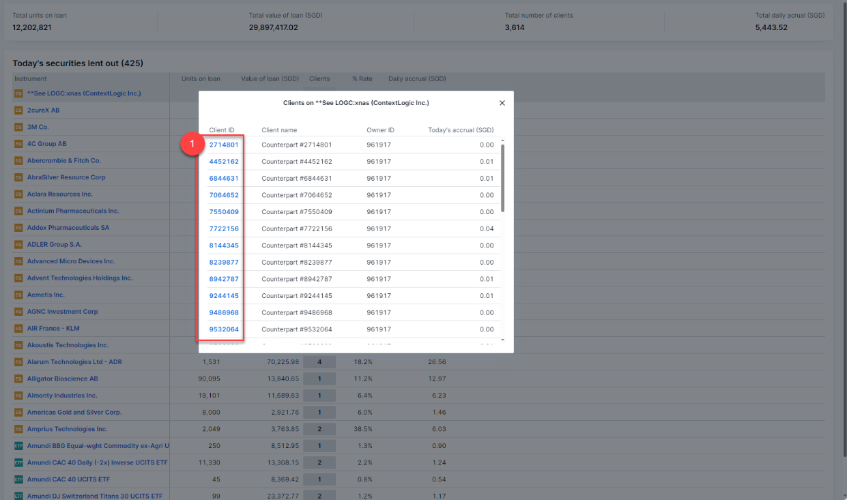This screenshot has height=504, width=847.
Task: Open client ID 7722156
Action: pos(224,228)
